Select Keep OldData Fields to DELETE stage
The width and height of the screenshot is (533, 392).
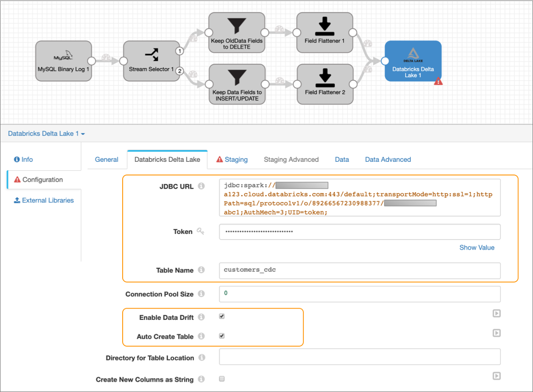237,31
